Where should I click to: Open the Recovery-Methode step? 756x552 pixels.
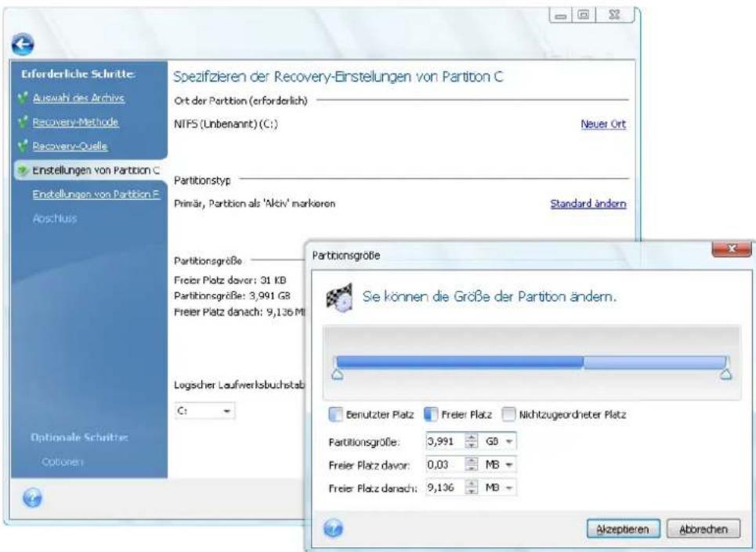coord(75,122)
